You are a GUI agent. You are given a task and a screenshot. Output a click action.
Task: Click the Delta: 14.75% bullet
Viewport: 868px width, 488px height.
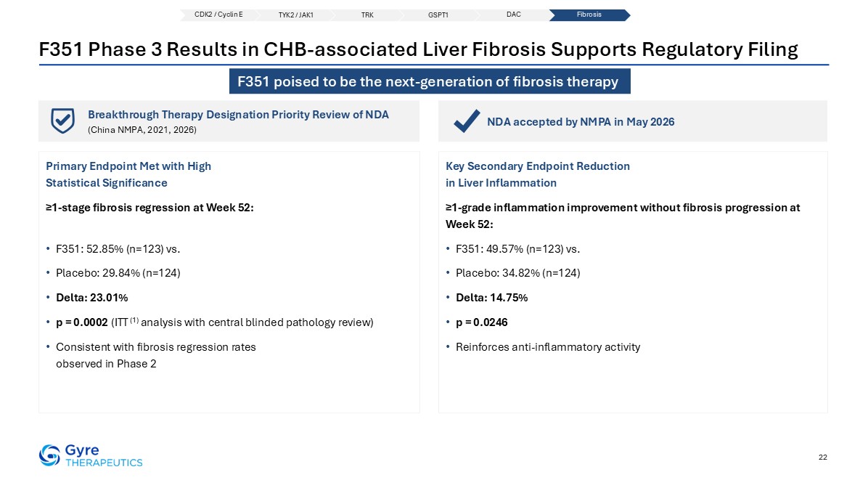pyautogui.click(x=491, y=298)
